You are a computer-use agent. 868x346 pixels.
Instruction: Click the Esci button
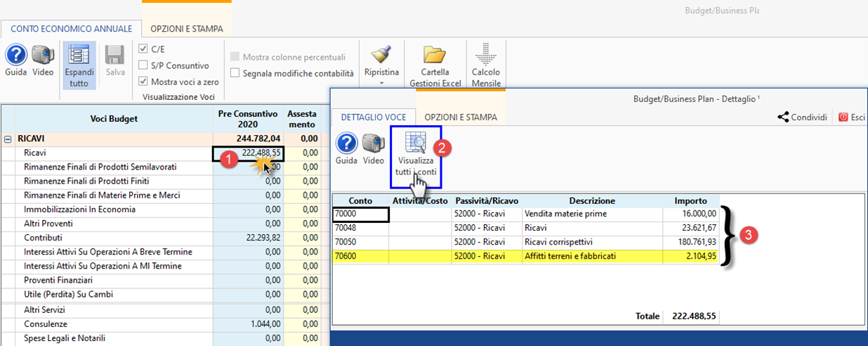point(851,117)
